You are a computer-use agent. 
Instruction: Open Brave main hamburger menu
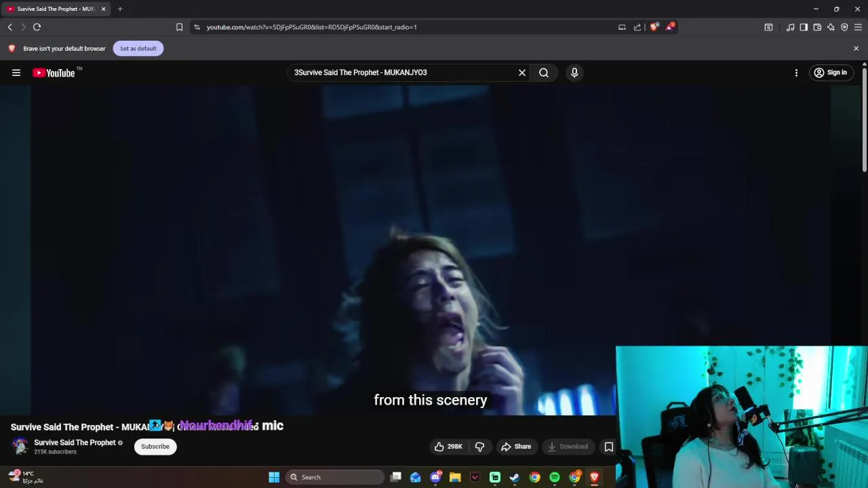(858, 27)
